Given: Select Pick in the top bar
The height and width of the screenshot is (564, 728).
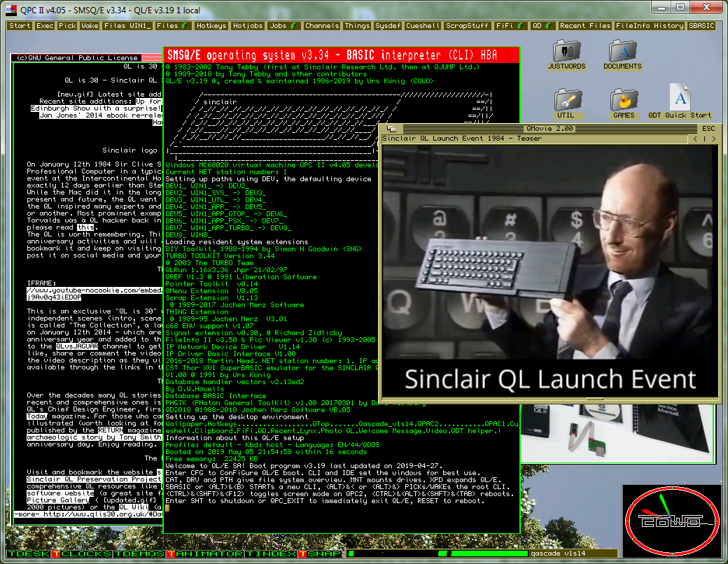Looking at the screenshot, I should click(67, 26).
